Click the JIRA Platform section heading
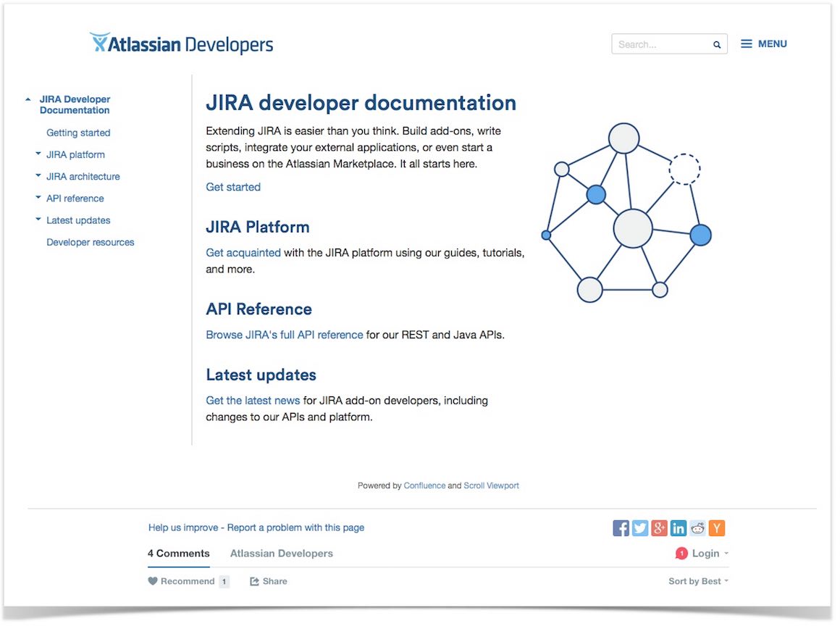Image resolution: width=840 pixels, height=626 pixels. point(258,227)
